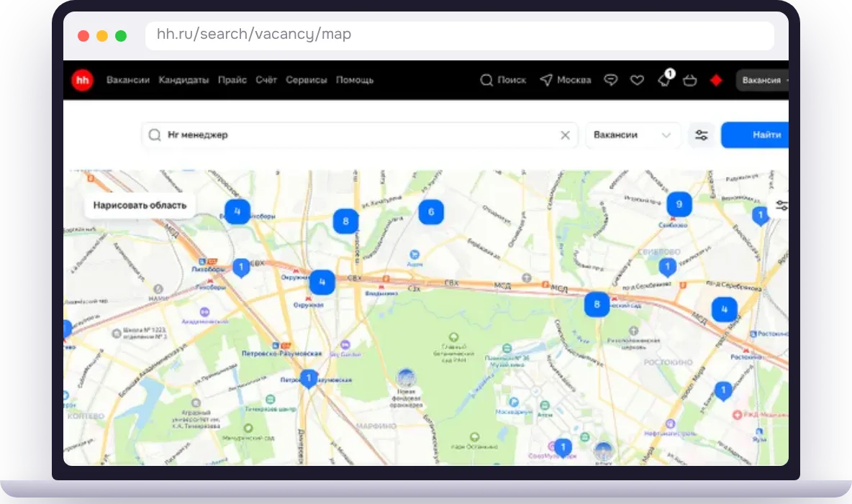The image size is (852, 504).
Task: Open the cart basket icon
Action: click(689, 81)
